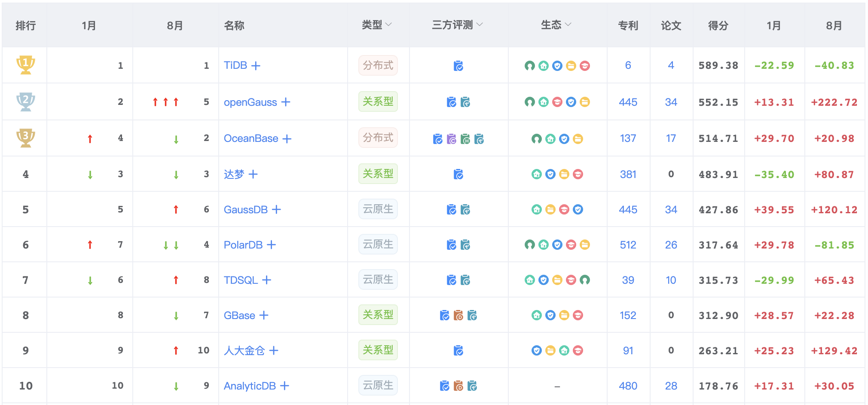Open the 三方评测 column filter dropdown
The width and height of the screenshot is (868, 405).
(480, 25)
